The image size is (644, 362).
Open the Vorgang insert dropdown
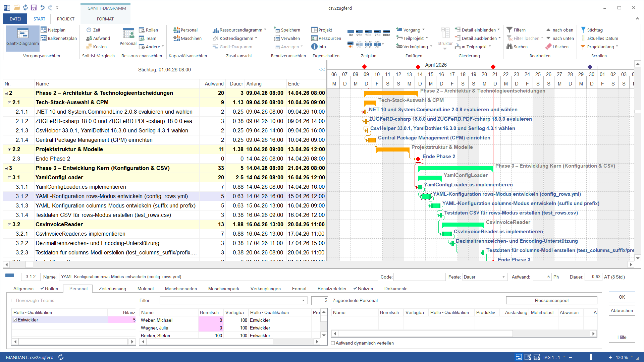[x=423, y=30]
